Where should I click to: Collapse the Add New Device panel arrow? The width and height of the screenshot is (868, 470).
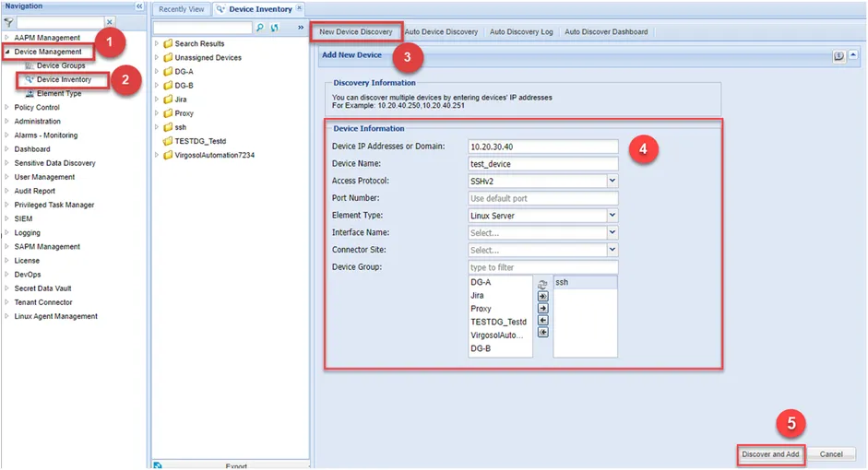coord(853,54)
